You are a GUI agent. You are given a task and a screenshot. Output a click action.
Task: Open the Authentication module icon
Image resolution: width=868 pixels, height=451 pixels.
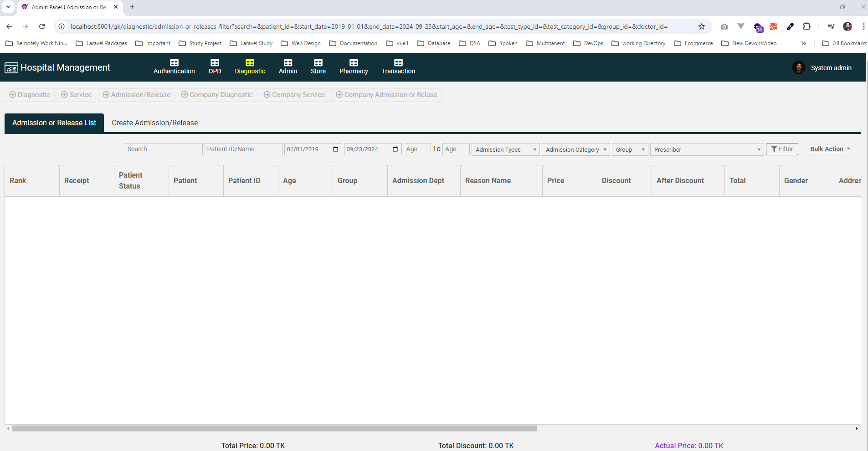coord(174,63)
